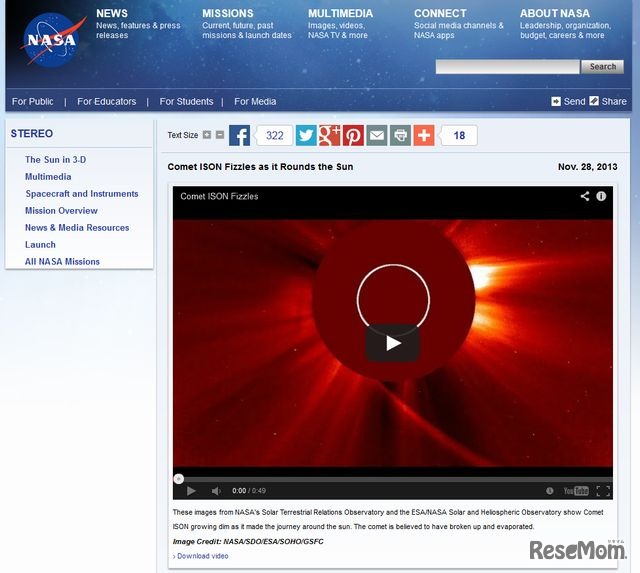Open the MULTIMEDIA navigation menu
This screenshot has width=640, height=573.
(340, 14)
